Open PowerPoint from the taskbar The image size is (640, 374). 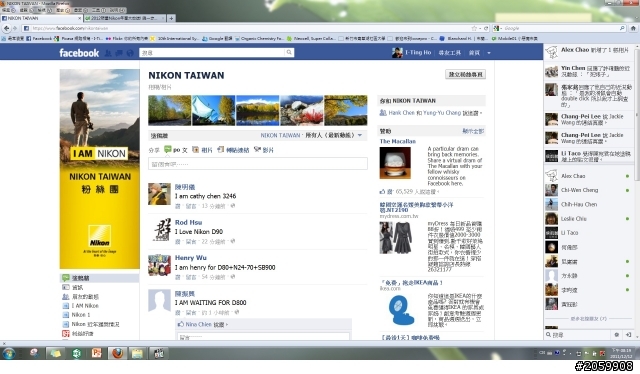point(96,353)
